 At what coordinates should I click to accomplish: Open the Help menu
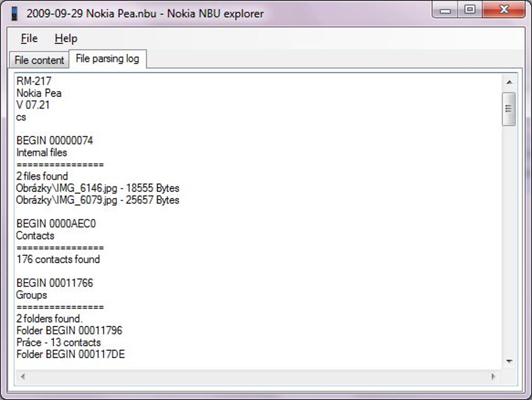click(66, 38)
